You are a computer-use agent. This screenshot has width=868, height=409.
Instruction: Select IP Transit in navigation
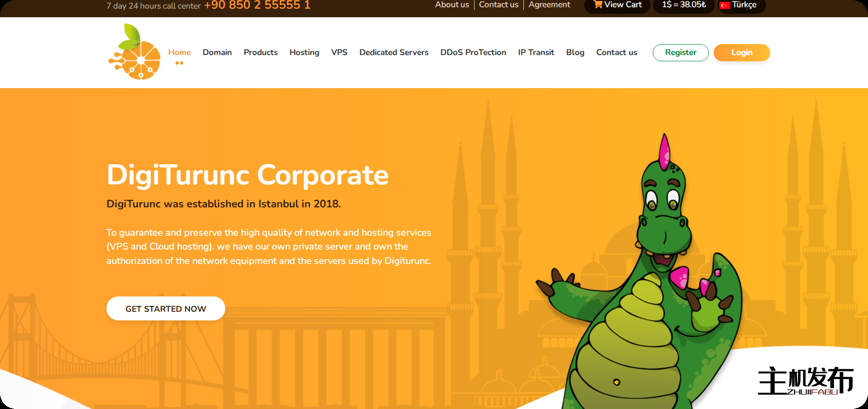(x=536, y=52)
